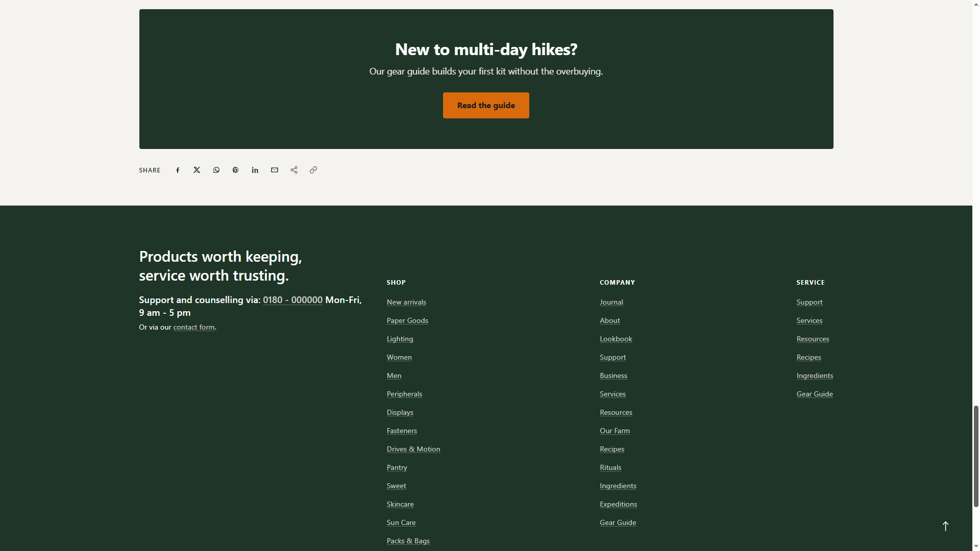Open the generic share icon

tap(294, 170)
